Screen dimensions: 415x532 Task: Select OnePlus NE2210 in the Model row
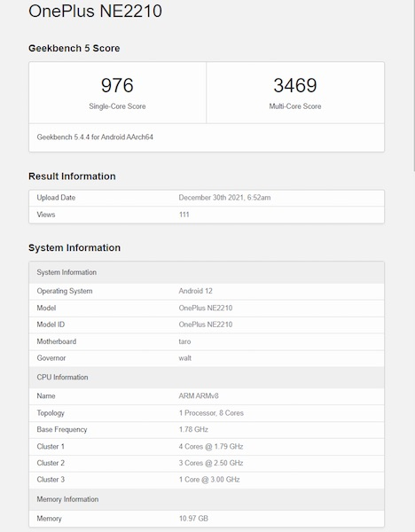pos(206,308)
